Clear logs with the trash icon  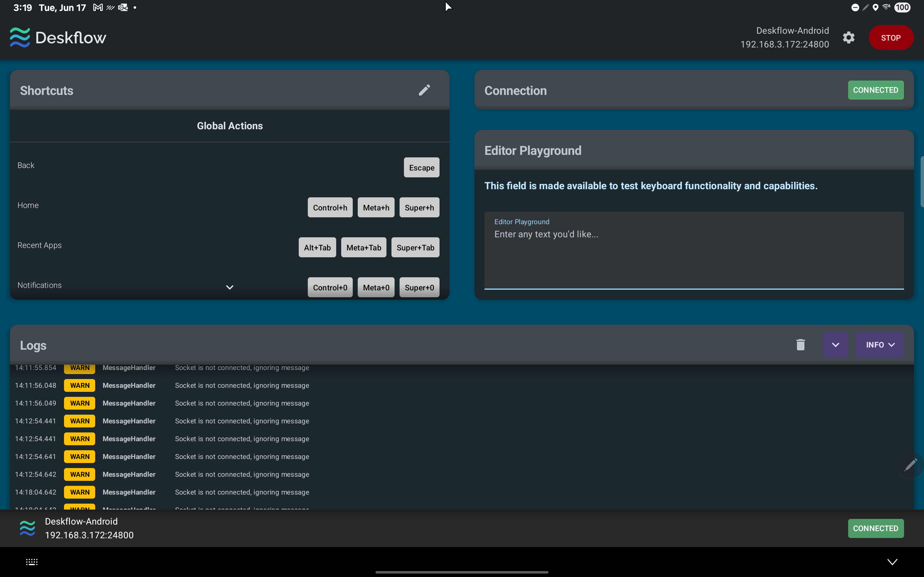[800, 345]
